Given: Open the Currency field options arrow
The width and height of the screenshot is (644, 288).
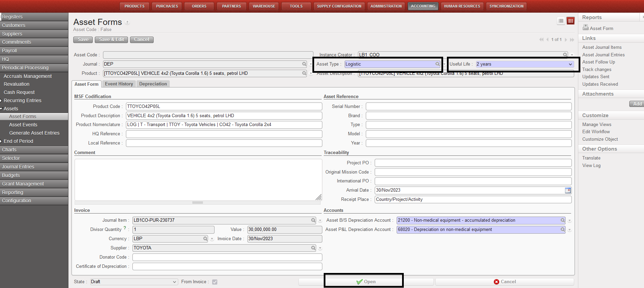Looking at the screenshot, I should tap(212, 239).
